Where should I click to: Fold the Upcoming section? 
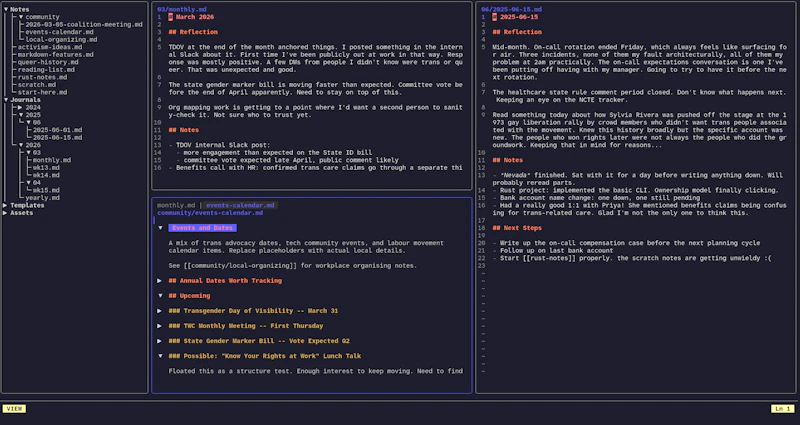point(160,296)
